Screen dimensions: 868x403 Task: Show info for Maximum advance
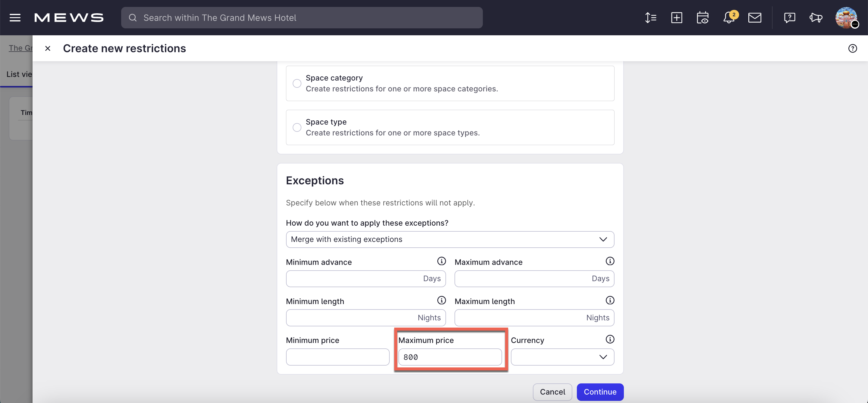610,261
